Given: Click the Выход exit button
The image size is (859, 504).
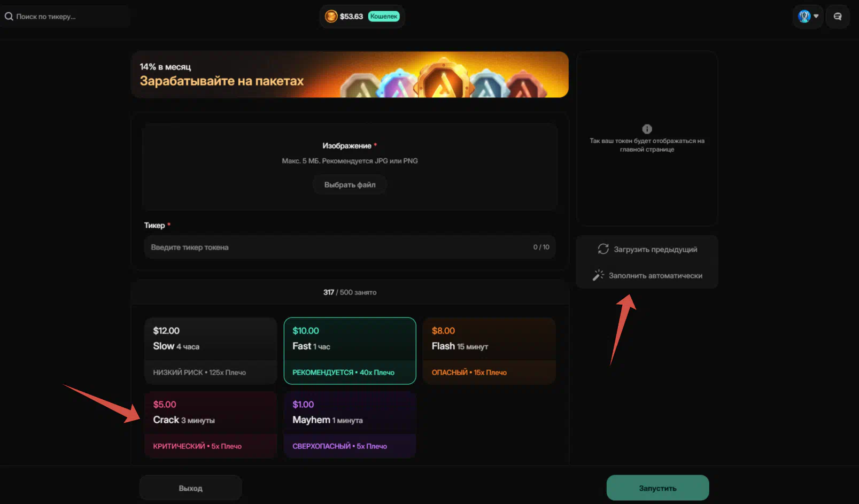Looking at the screenshot, I should coord(190,488).
